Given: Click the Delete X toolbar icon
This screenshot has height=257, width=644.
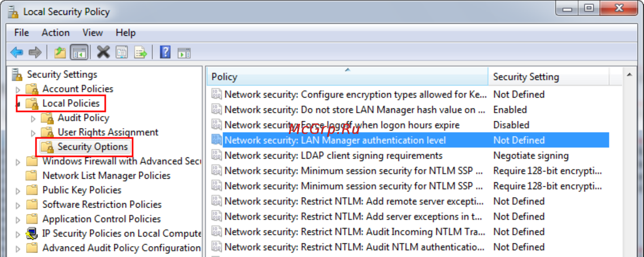Looking at the screenshot, I should tap(103, 52).
